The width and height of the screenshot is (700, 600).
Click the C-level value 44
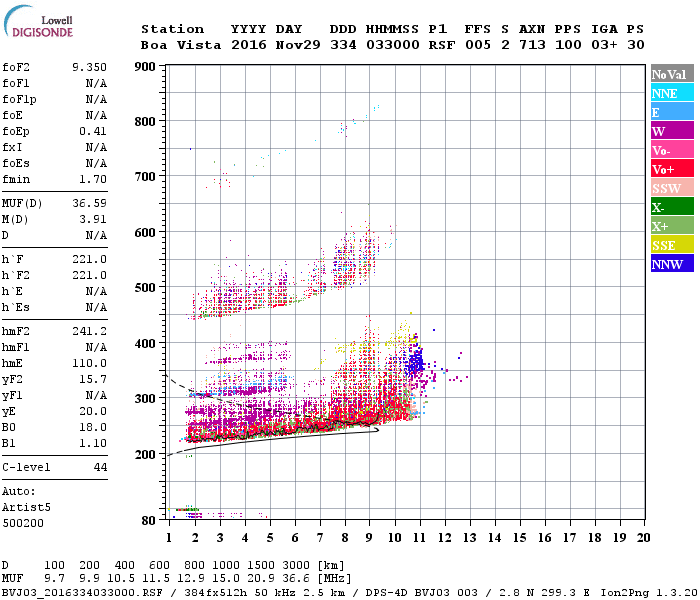pyautogui.click(x=100, y=467)
